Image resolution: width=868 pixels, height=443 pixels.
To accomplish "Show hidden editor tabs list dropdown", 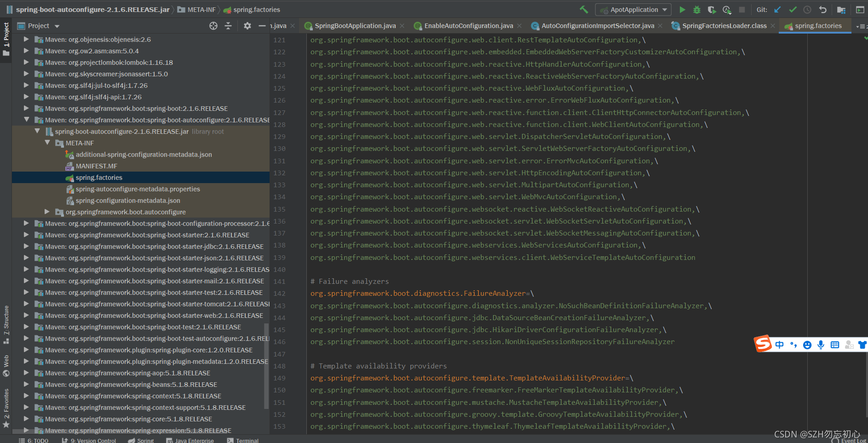I will pyautogui.click(x=861, y=26).
